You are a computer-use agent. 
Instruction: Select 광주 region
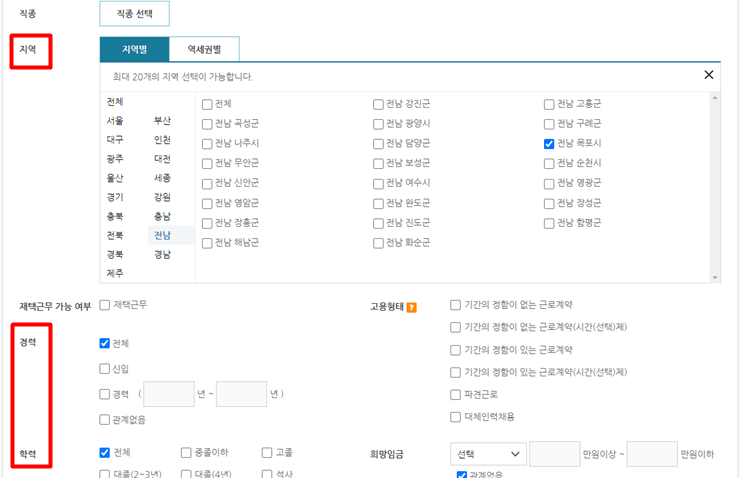(x=115, y=159)
